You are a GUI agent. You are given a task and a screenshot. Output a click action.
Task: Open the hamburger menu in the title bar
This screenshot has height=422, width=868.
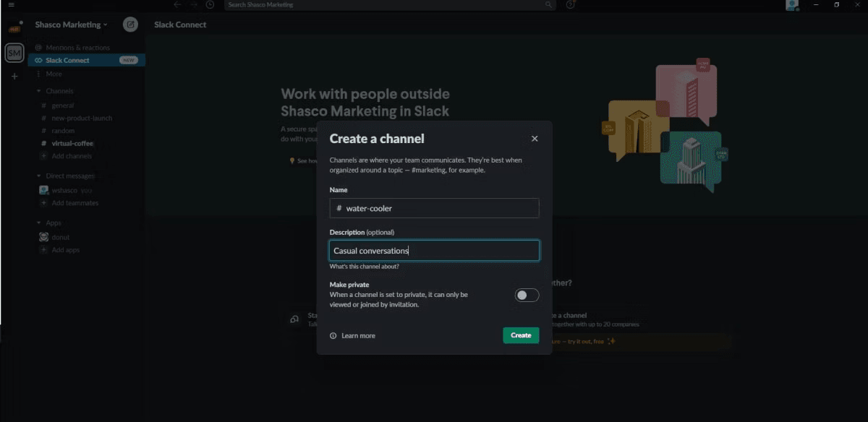[x=11, y=4]
